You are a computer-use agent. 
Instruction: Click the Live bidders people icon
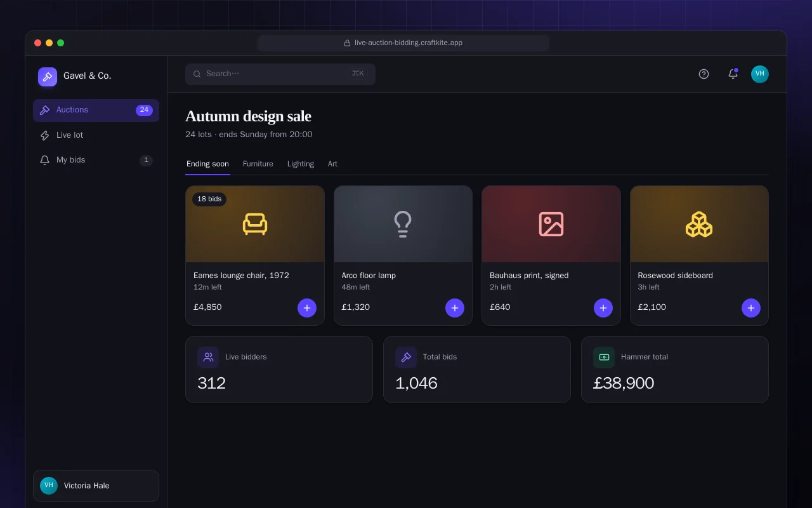208,358
